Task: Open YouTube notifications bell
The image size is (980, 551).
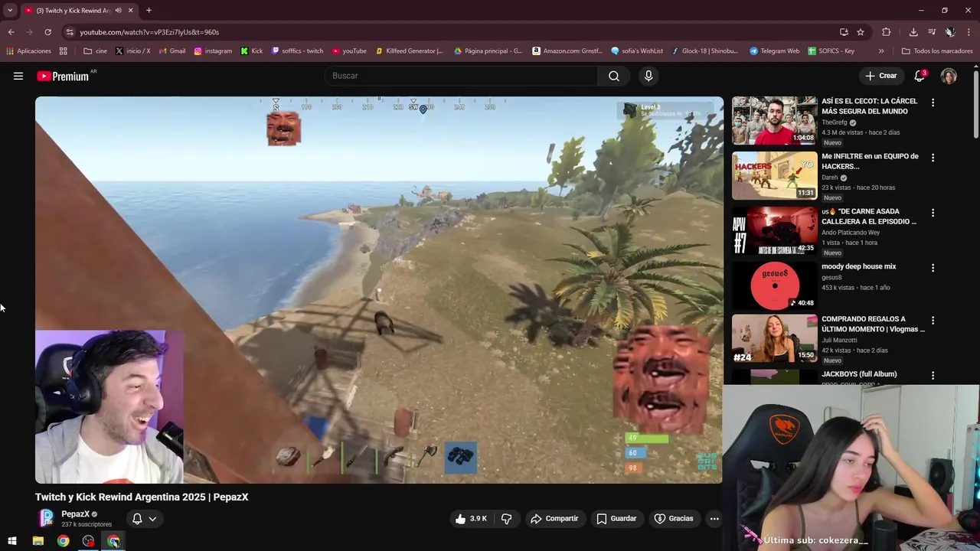Action: pyautogui.click(x=920, y=76)
